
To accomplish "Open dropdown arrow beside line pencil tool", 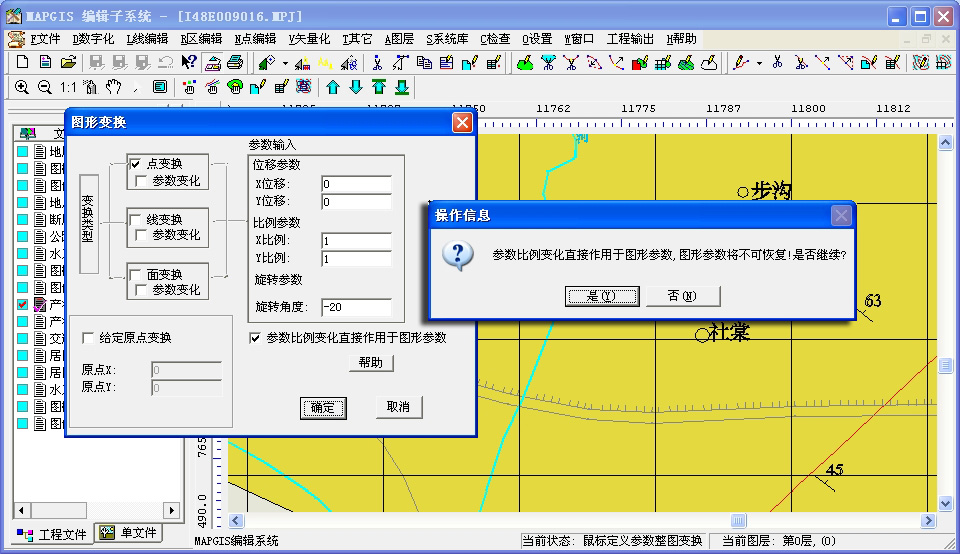I will coord(759,63).
